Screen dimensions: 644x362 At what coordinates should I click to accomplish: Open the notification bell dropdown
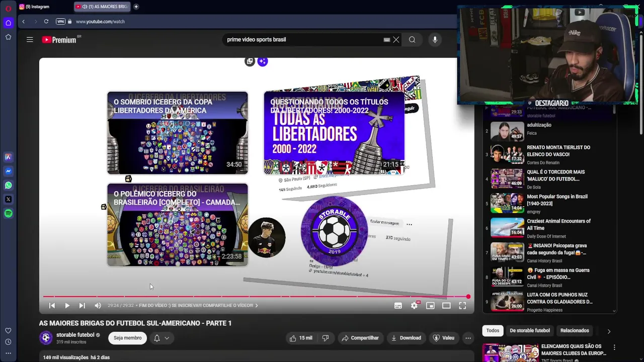pyautogui.click(x=162, y=338)
